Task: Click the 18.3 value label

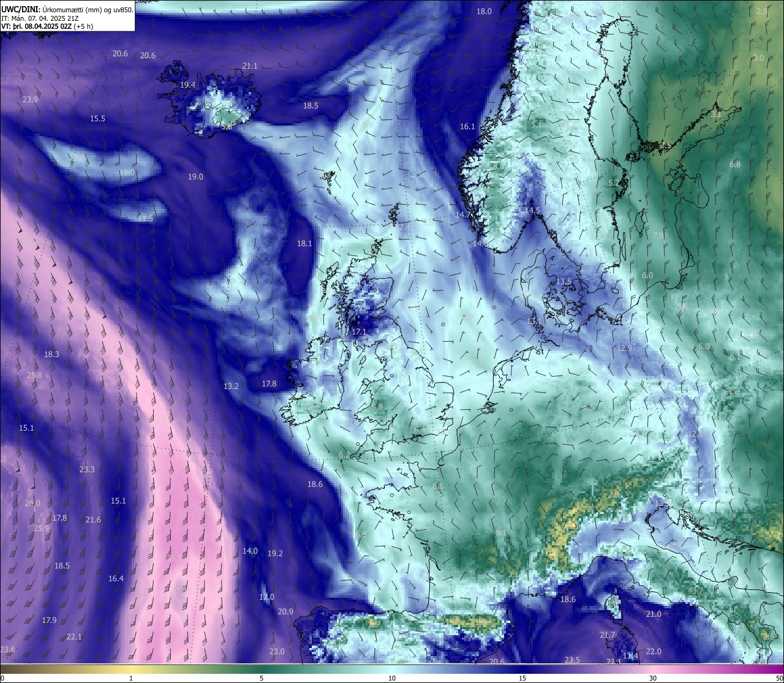Action: 51,354
